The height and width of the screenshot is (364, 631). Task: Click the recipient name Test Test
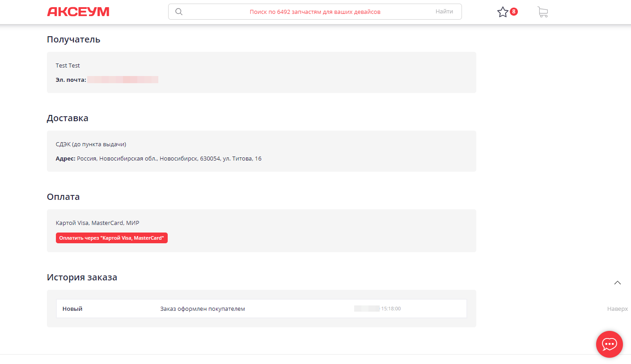(68, 66)
